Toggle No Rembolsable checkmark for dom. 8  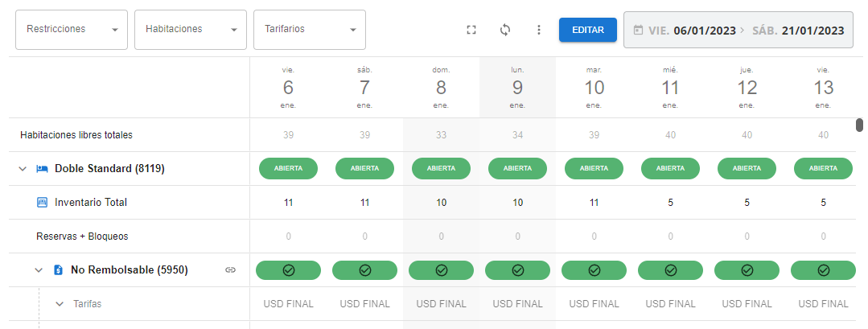click(441, 270)
